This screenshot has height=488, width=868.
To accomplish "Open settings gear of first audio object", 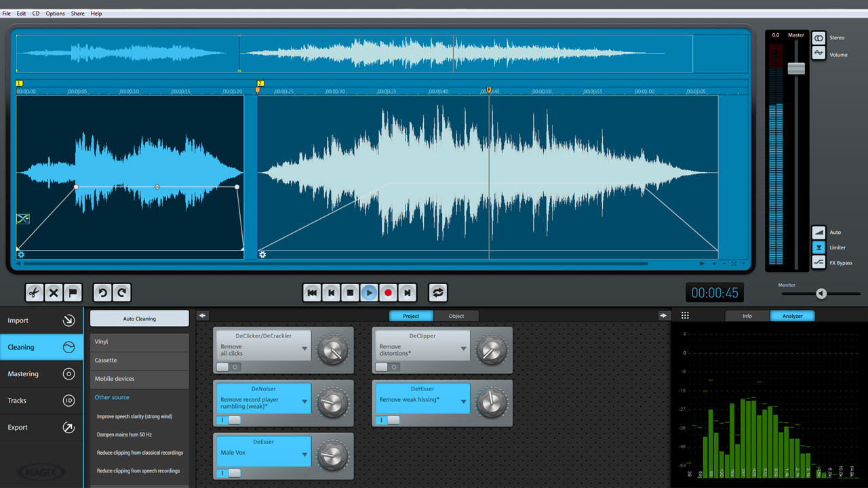I will pyautogui.click(x=21, y=255).
